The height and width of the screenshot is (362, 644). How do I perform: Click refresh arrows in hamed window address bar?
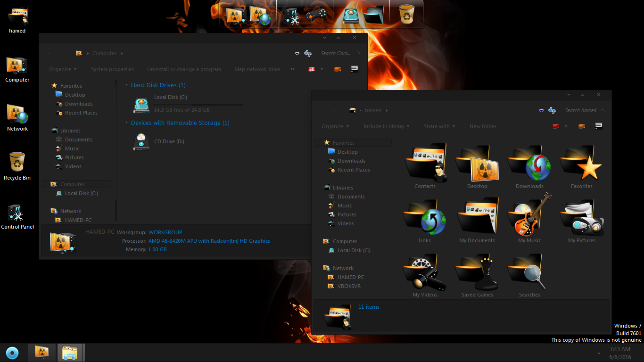[x=552, y=110]
